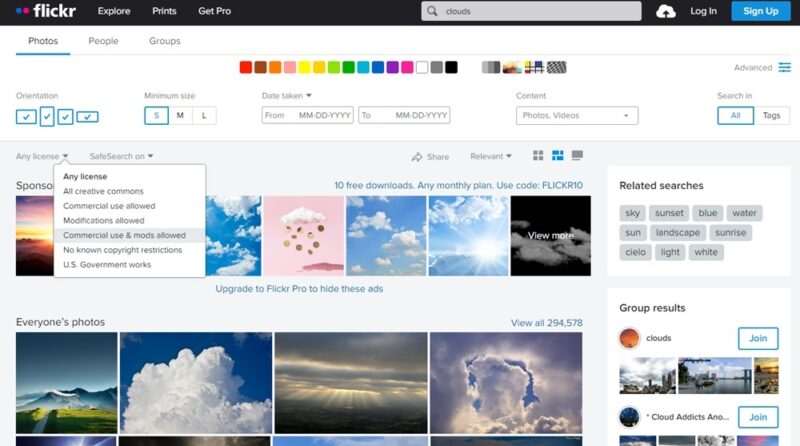Select minimum size M

pyautogui.click(x=180, y=116)
